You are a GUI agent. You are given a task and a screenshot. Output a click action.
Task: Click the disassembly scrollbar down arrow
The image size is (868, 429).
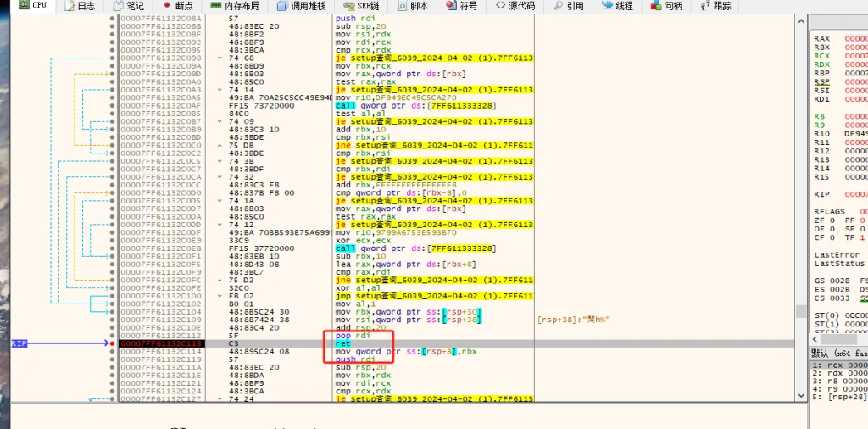(800, 397)
